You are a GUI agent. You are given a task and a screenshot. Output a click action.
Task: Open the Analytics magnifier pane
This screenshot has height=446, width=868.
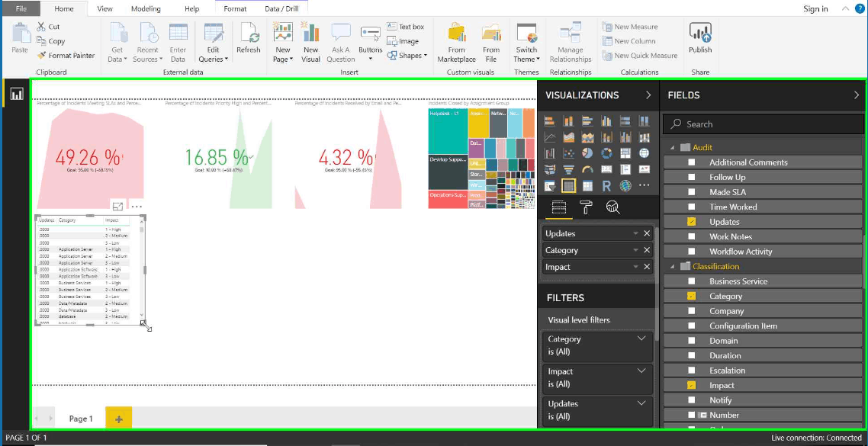(x=612, y=207)
